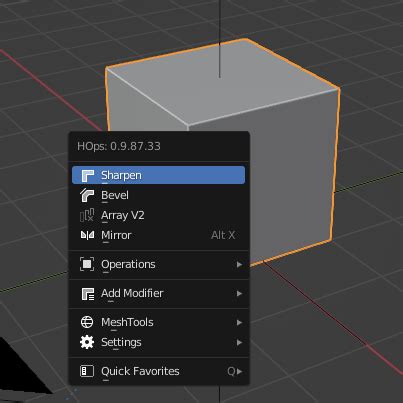
Task: Open the Quick Favorites label
Action: [x=140, y=371]
